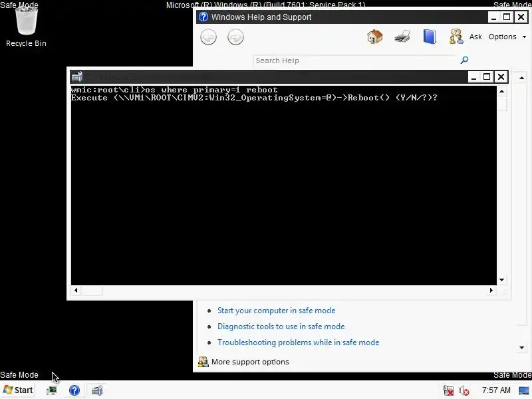Click Help window scrollbar up arrow
Viewport: 532px width, 399px height.
click(522, 78)
